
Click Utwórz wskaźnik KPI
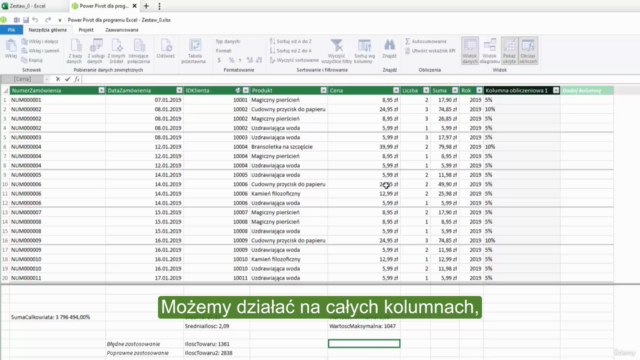click(x=430, y=51)
